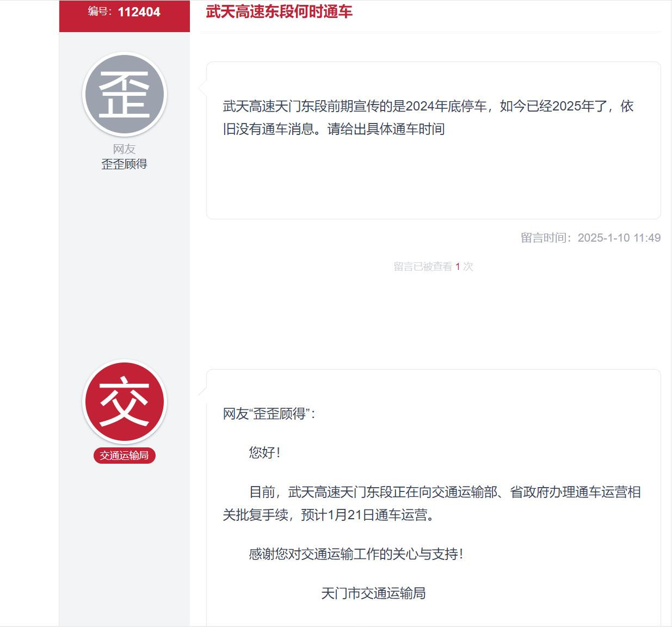Click the signature 天门市交通运输局

tap(373, 593)
